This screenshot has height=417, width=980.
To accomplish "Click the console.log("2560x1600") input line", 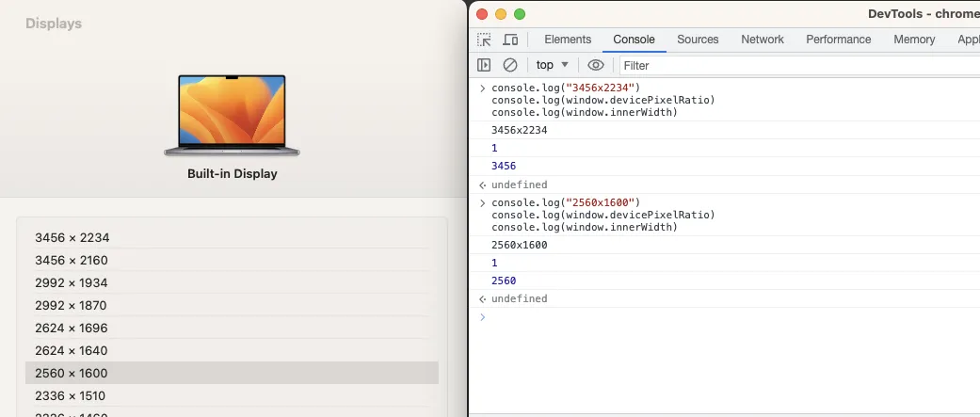I will [566, 202].
